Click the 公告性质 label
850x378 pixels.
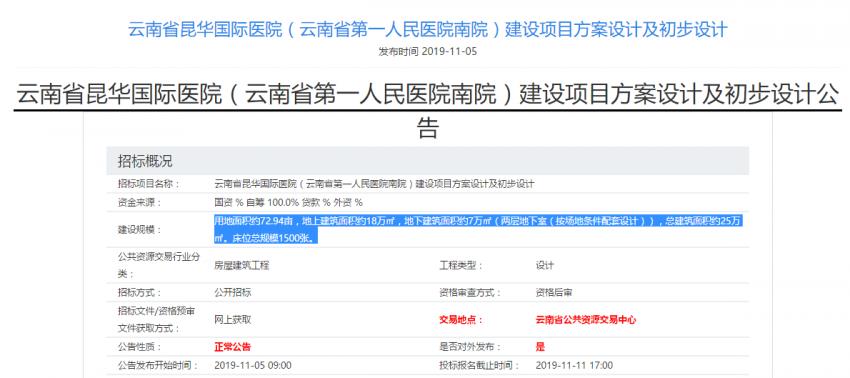[139, 347]
